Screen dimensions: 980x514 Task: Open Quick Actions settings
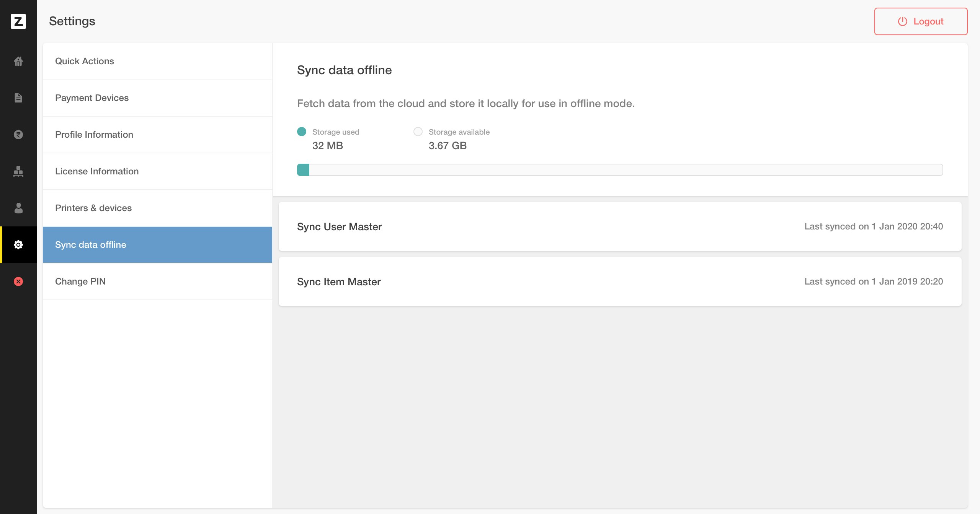(85, 61)
